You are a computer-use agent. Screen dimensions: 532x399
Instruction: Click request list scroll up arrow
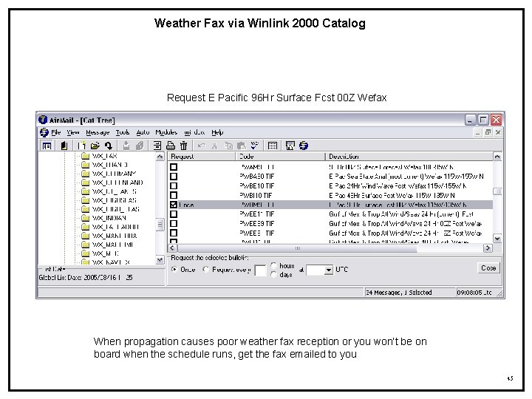coord(497,157)
